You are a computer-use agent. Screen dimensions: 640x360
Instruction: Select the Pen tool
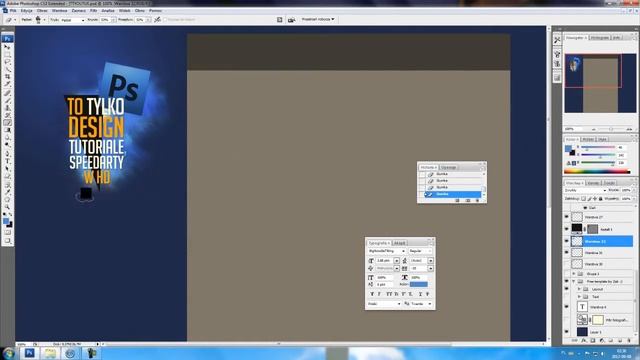(7, 153)
